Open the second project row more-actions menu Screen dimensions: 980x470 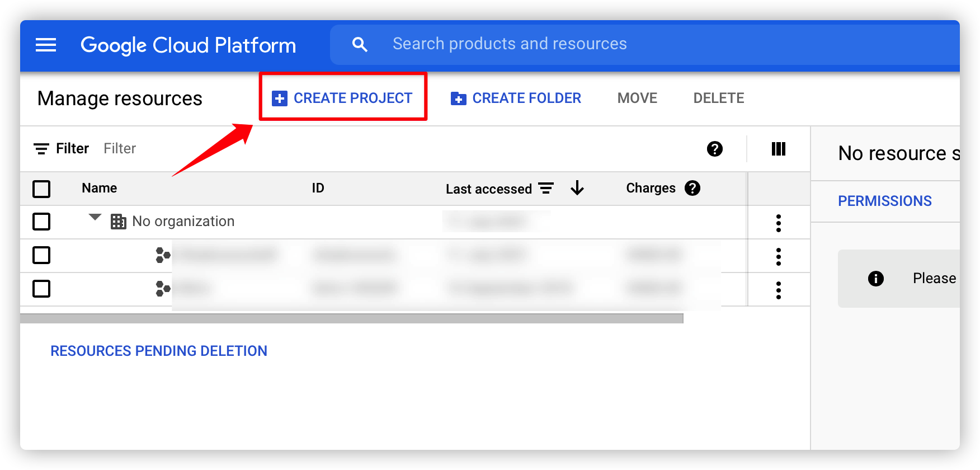pyautogui.click(x=779, y=290)
